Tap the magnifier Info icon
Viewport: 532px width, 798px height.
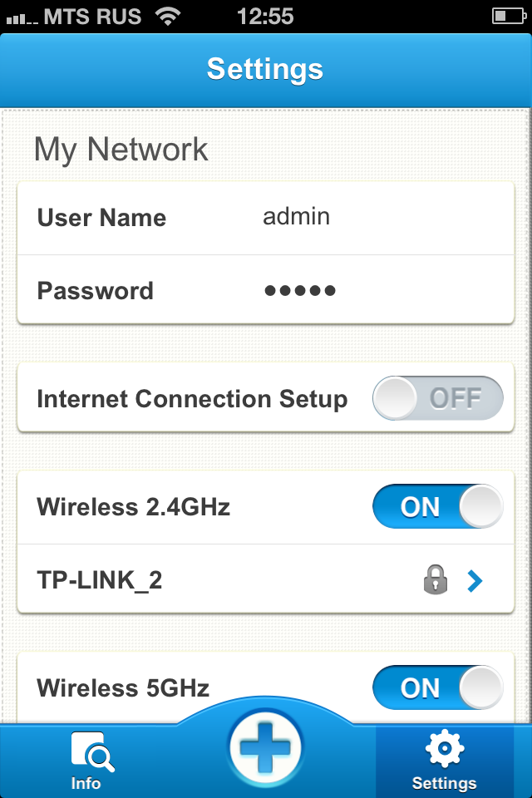click(87, 751)
